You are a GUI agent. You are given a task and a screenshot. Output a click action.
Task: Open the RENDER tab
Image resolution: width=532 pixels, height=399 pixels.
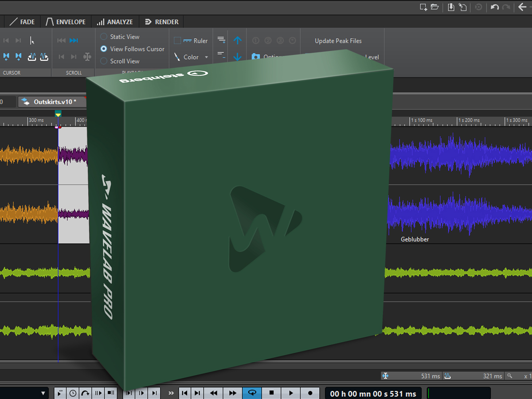tap(161, 21)
